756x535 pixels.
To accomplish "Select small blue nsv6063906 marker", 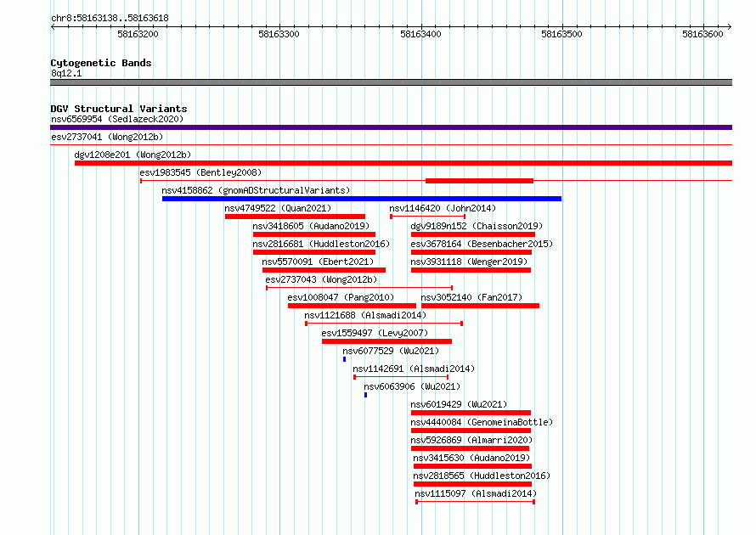I will point(365,395).
